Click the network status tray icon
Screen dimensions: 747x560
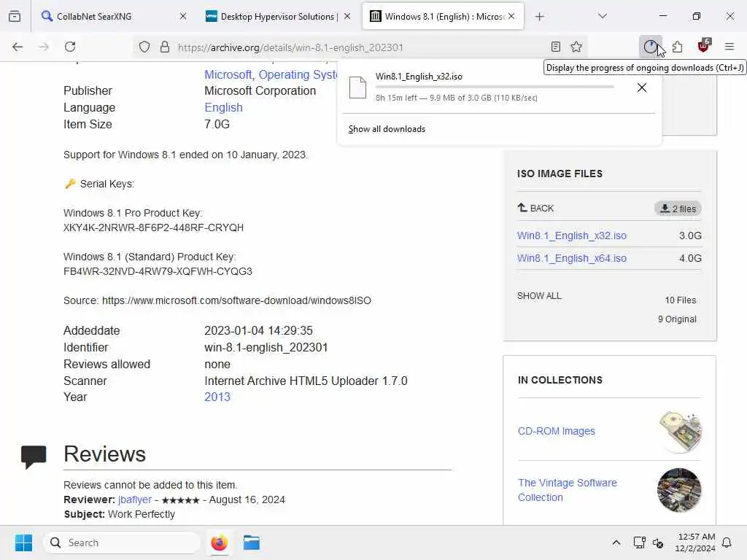639,542
